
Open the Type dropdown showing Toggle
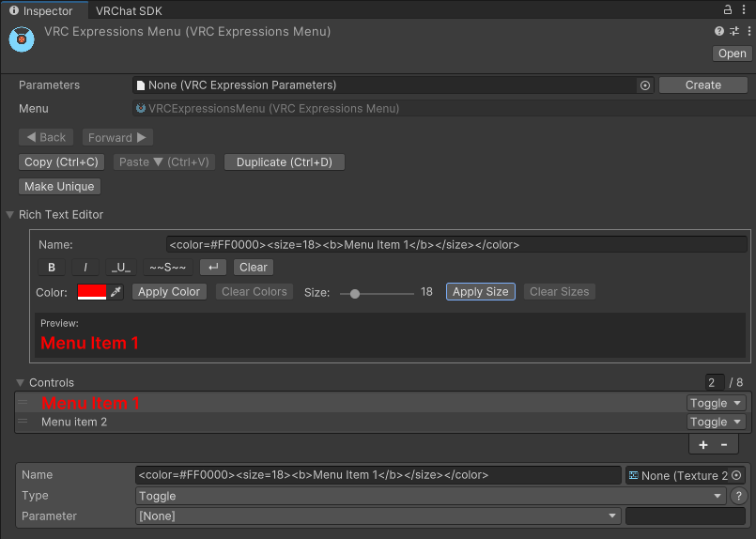point(430,496)
